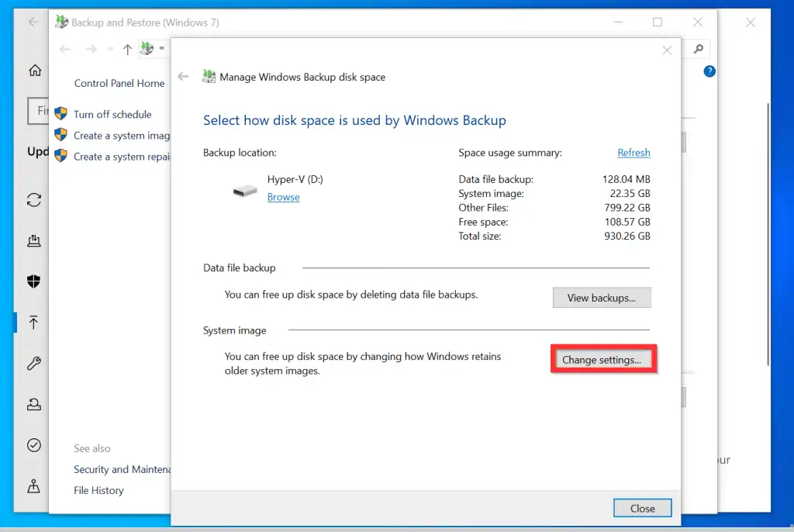Open Troubleshoot via the wrench icon
Screen dimensions: 794x532
34,363
